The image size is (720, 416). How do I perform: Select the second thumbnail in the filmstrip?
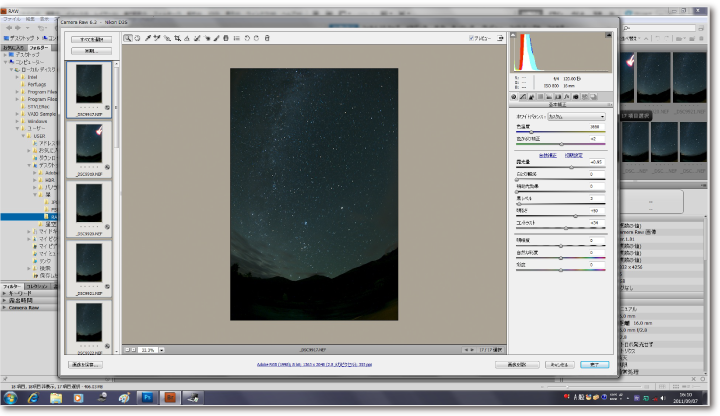pos(91,145)
